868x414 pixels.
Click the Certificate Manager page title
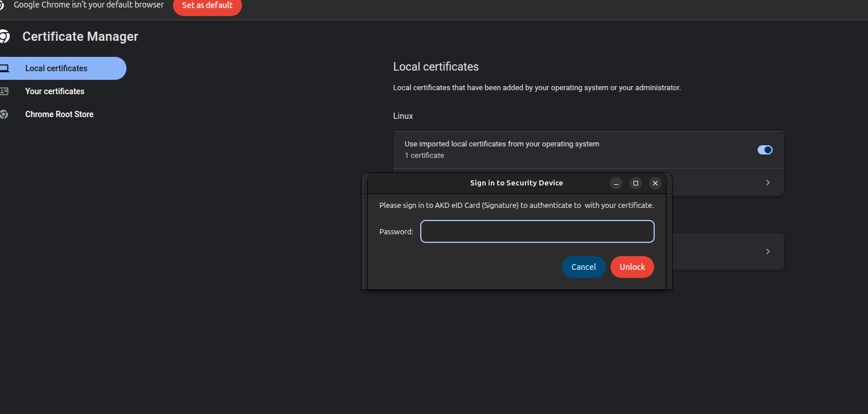[80, 37]
